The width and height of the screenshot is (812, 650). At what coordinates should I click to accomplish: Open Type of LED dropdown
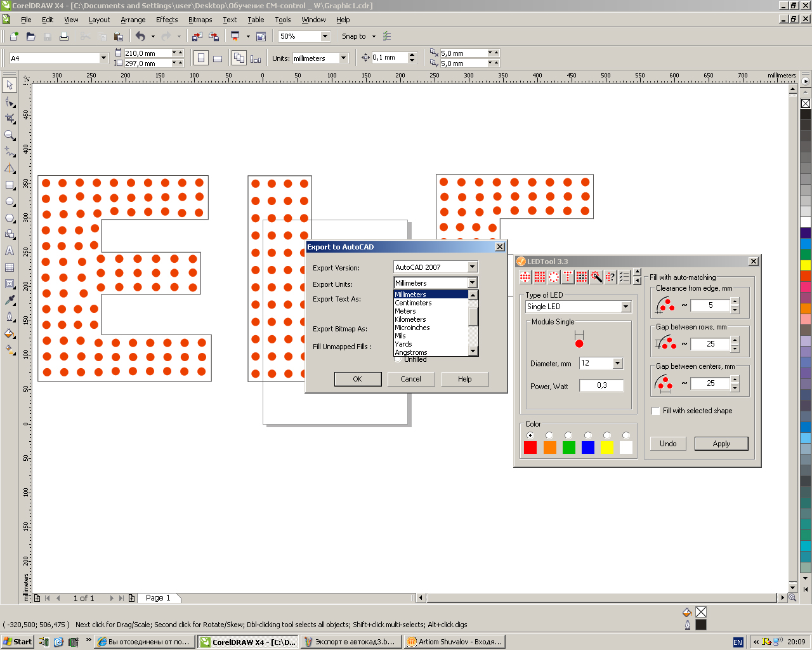point(626,307)
